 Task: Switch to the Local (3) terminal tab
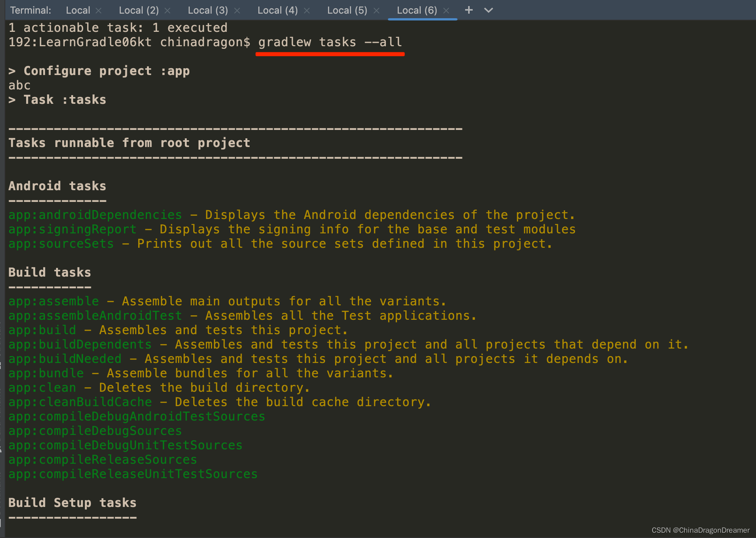[208, 10]
